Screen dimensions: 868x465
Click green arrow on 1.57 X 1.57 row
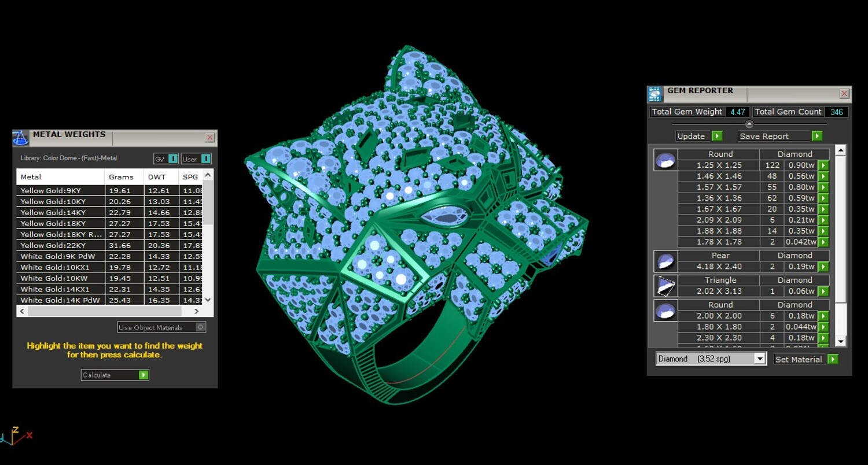pyautogui.click(x=823, y=187)
